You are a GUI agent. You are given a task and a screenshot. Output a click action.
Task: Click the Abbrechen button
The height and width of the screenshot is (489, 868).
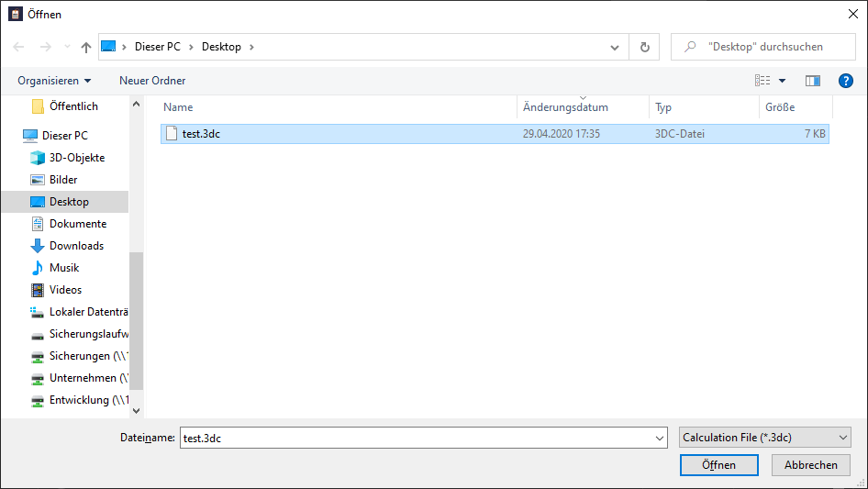tap(810, 465)
